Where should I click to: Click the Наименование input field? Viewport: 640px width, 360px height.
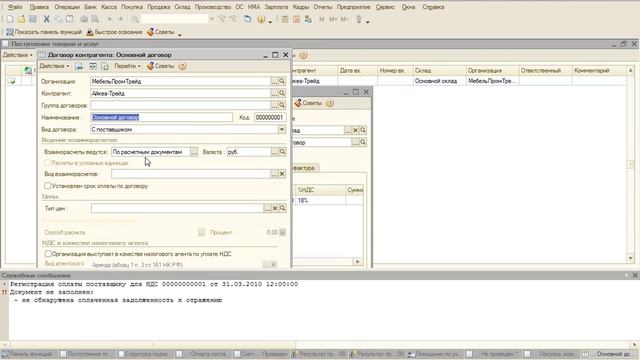[x=162, y=117]
